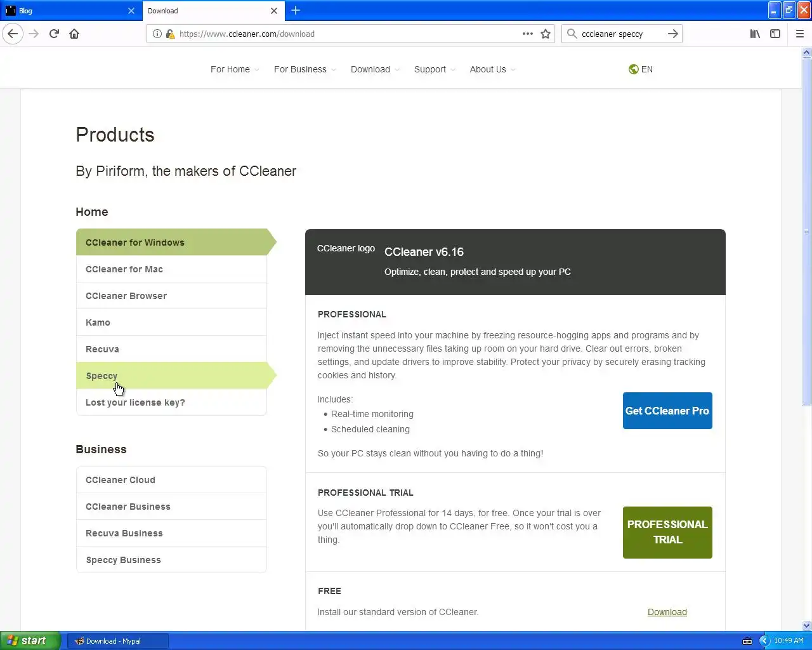Select CCleaner Cloud under Business
Screen dimensions: 812x650
point(171,480)
